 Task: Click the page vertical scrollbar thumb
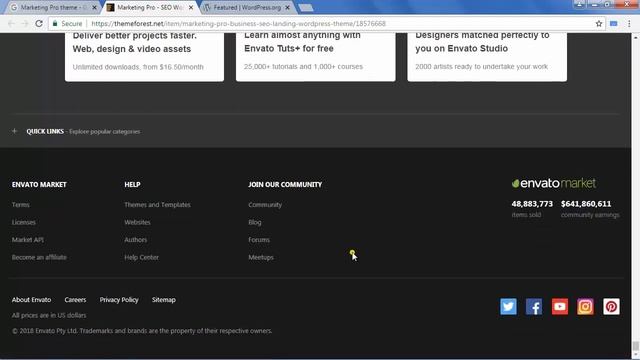click(636, 346)
